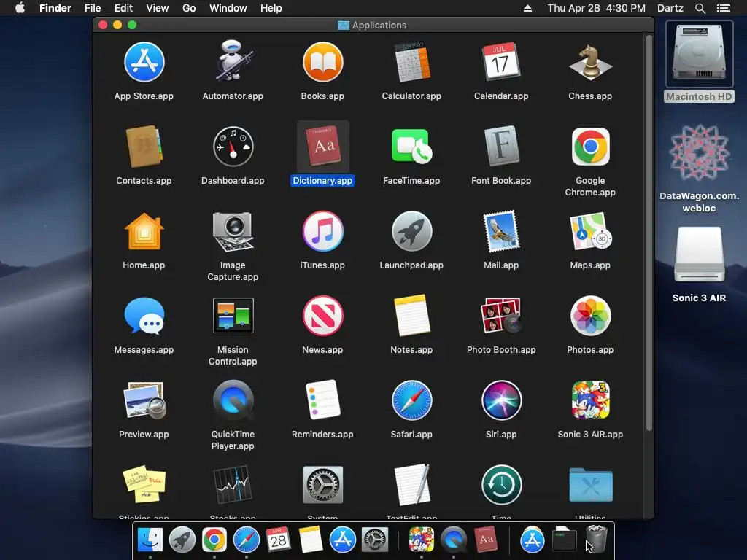Screen dimensions: 747x560
Task: Select the Reminders.app icon
Action: [x=322, y=400]
